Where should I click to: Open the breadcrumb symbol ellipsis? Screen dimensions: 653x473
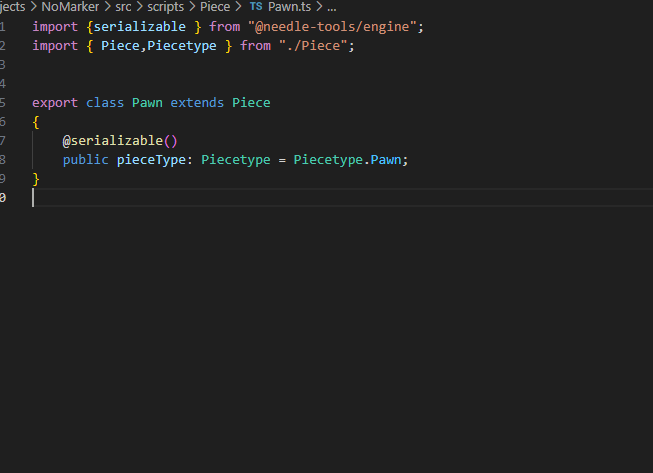(x=331, y=7)
